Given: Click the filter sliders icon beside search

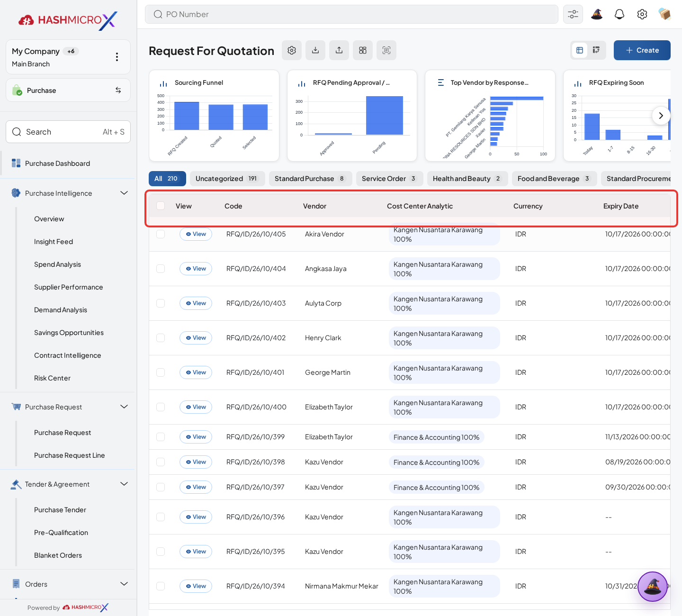Looking at the screenshot, I should click(x=573, y=14).
